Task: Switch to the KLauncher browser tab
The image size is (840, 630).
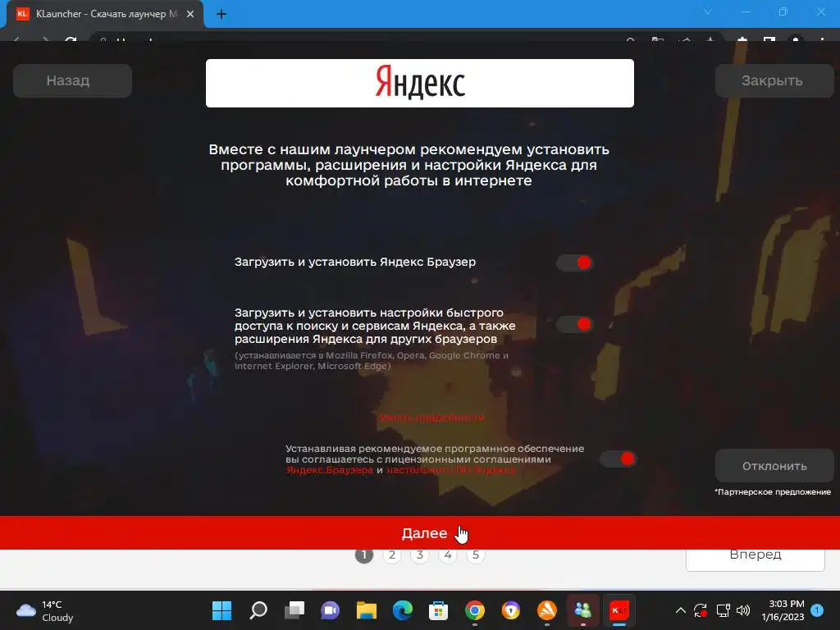Action: click(104, 14)
